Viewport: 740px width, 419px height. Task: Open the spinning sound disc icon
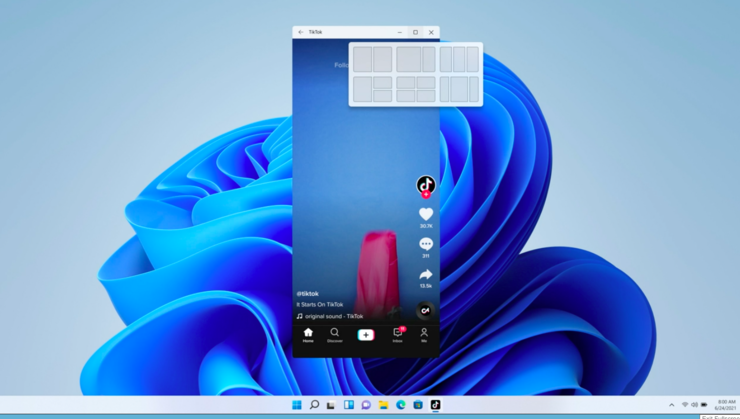coord(426,310)
